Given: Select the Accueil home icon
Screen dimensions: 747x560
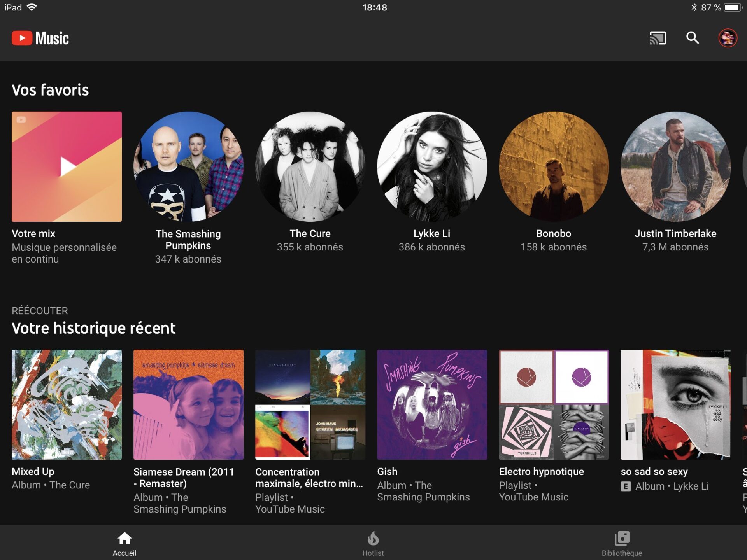Looking at the screenshot, I should [124, 539].
